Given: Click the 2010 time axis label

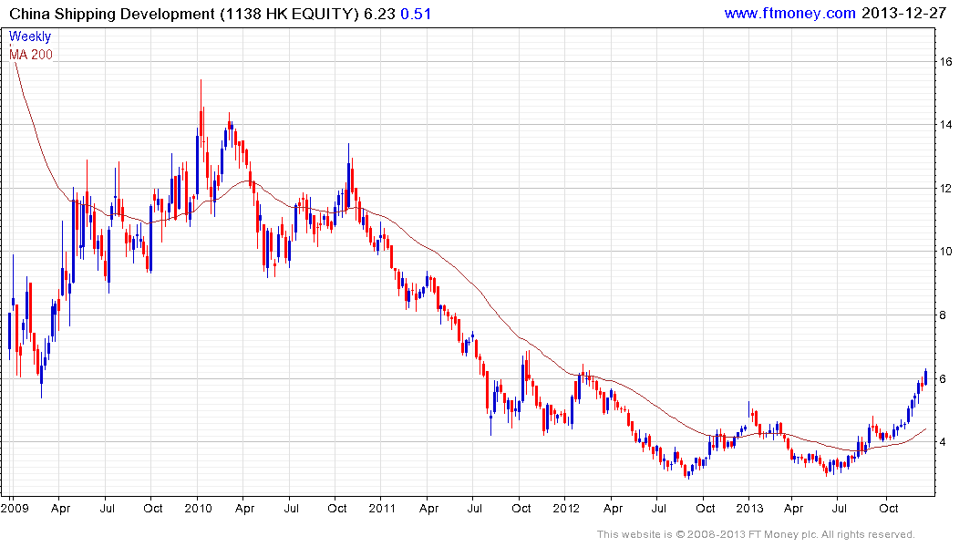Looking at the screenshot, I should [198, 508].
